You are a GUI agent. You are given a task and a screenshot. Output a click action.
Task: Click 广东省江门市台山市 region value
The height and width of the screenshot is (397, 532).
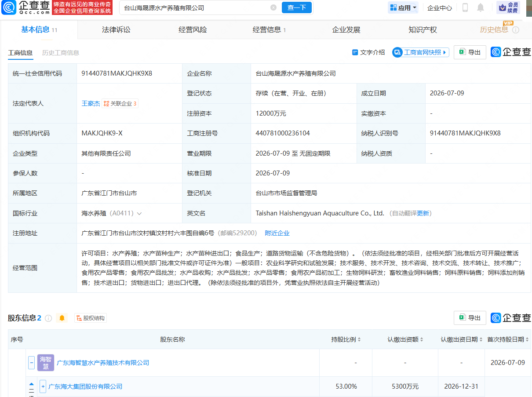click(x=109, y=193)
